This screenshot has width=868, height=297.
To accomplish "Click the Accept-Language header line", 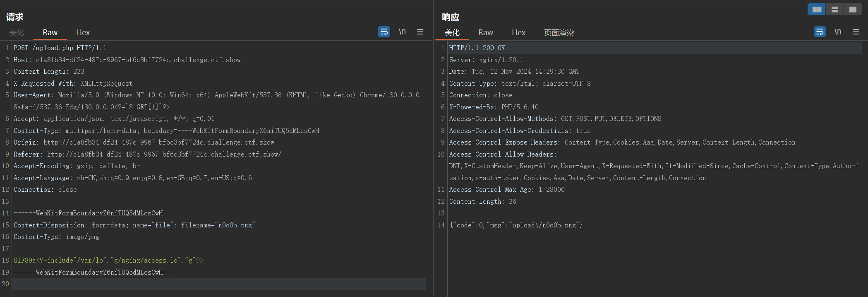I will coord(133,178).
